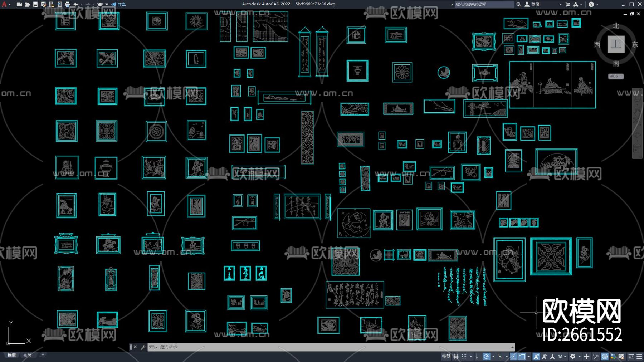
Task: Click the Redo arrow icon
Action: pyautogui.click(x=88, y=4)
